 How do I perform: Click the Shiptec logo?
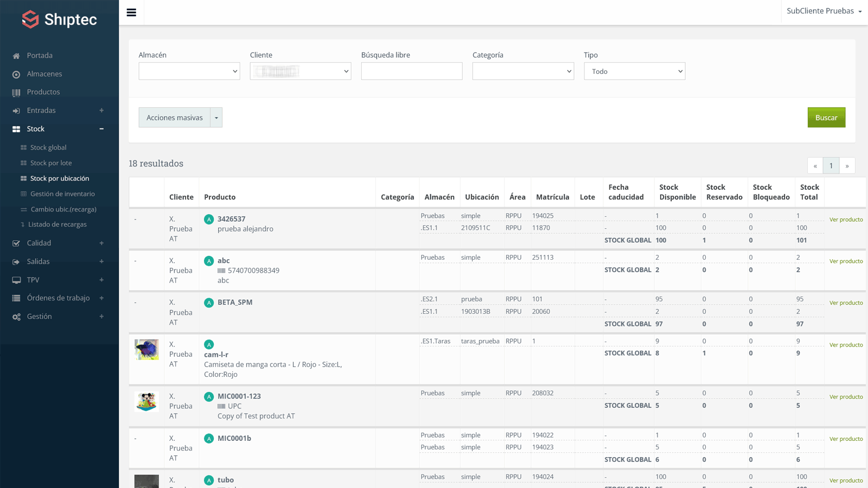[59, 20]
